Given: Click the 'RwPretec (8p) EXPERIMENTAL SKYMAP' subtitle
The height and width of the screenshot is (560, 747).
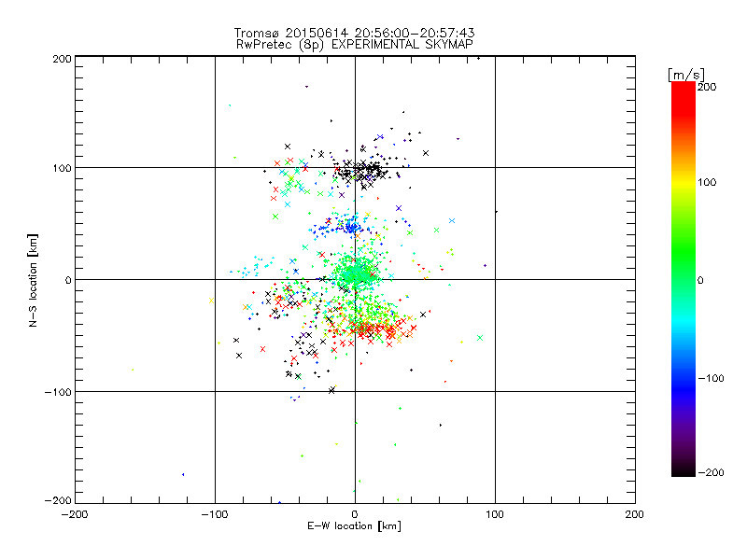Looking at the screenshot, I should tap(355, 45).
